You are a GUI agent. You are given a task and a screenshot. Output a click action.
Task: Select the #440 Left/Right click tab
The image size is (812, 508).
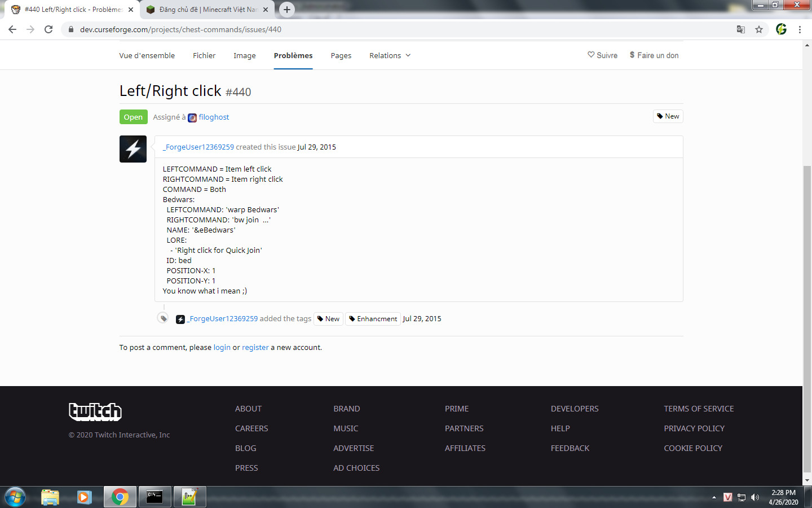point(72,10)
